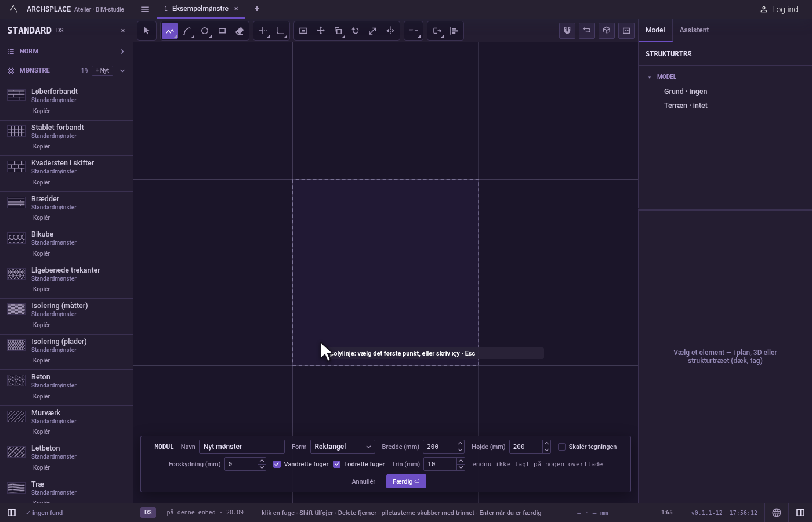Open the hamburger main menu
Image resolution: width=812 pixels, height=522 pixels.
145,9
